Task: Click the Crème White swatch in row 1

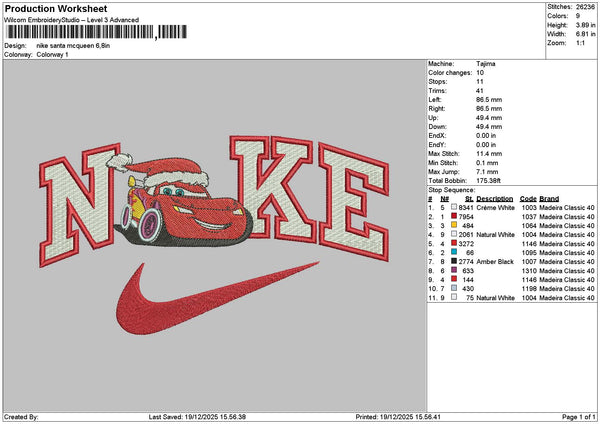Action: pyautogui.click(x=454, y=207)
